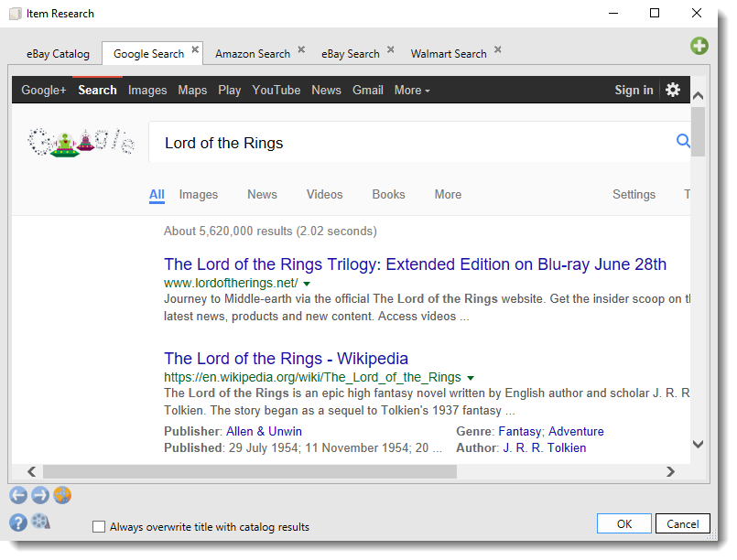Viewport: 737px width, 560px height.
Task: Open the film reel video tutorial icon
Action: 41,522
